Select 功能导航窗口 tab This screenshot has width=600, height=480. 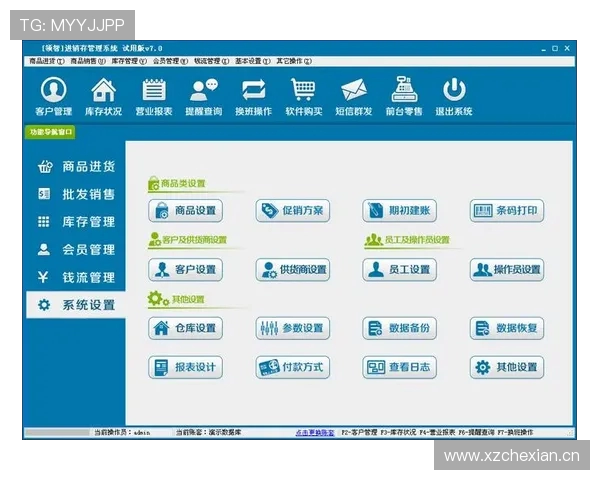click(x=50, y=132)
